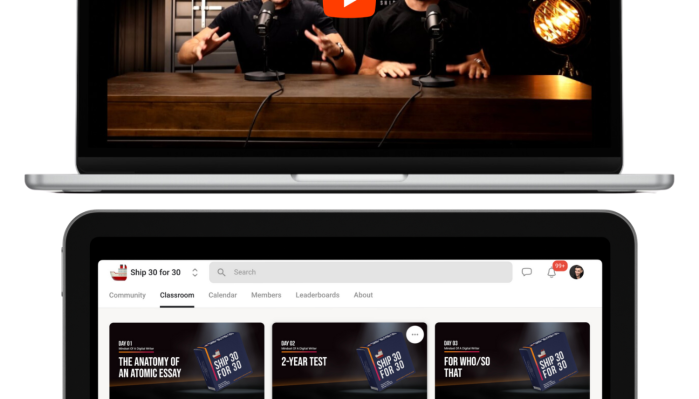Open the Calendar tab
This screenshot has width=699, height=399.
(222, 295)
